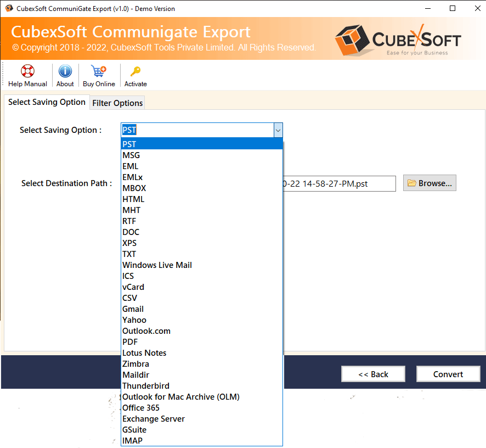Choose Zimbra from the list

[202, 364]
